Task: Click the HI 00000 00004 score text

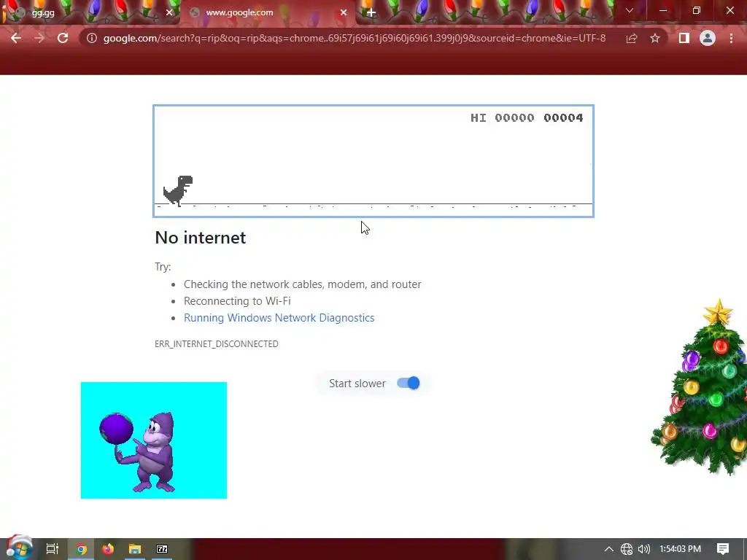Action: click(x=527, y=117)
